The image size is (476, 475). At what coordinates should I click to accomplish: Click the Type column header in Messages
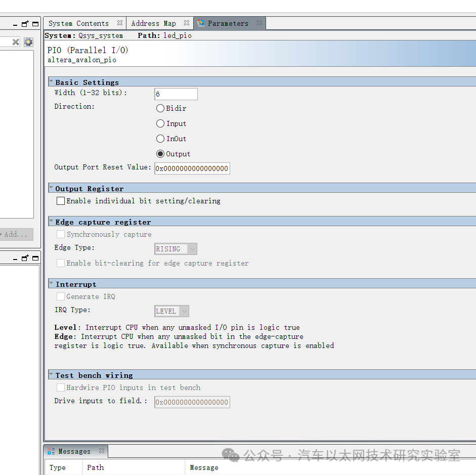tap(63, 467)
